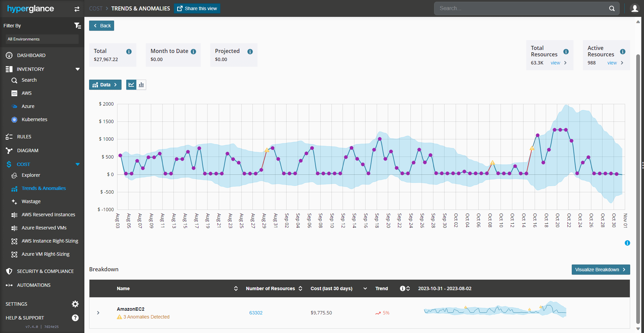Viewport: 644px width, 333px height.
Task: Sort table by Name column
Action: point(236,288)
